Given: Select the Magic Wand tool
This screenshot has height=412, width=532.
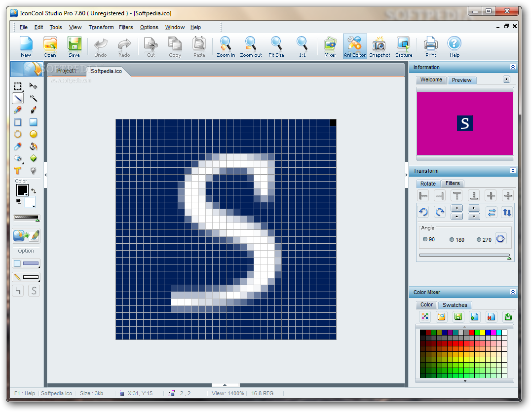Looking at the screenshot, I should (x=34, y=98).
